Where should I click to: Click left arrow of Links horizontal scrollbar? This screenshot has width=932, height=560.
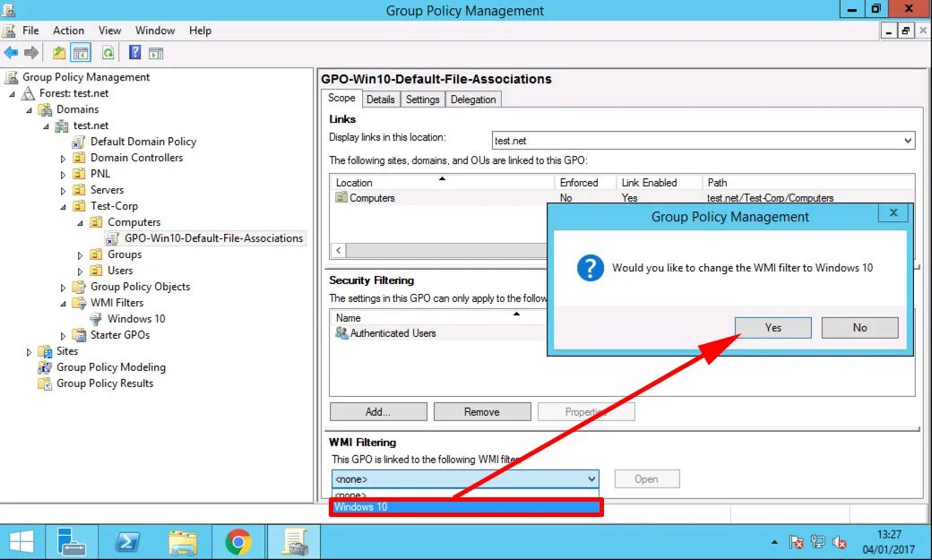coord(338,250)
